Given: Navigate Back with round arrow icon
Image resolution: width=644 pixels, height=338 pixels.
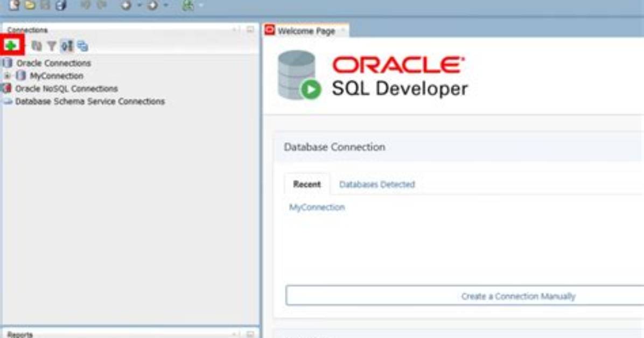Looking at the screenshot, I should pos(126,5).
